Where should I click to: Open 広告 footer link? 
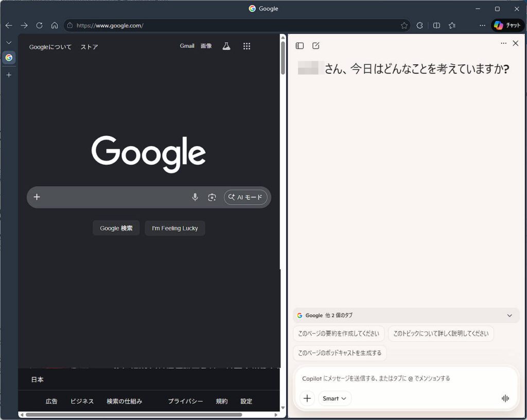tap(51, 401)
